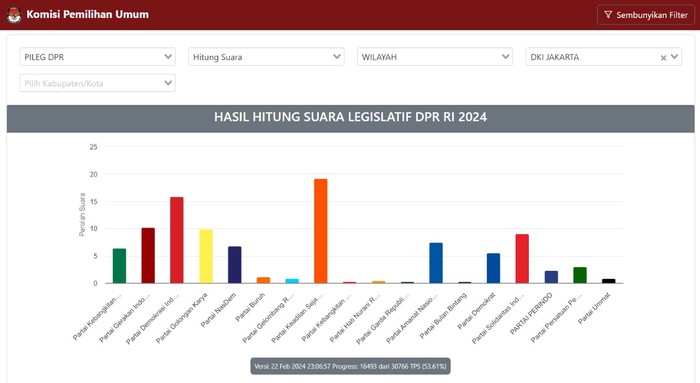This screenshot has height=383, width=700.
Task: Click the 'Partai Golongan Karya' axis label
Action: 182,318
